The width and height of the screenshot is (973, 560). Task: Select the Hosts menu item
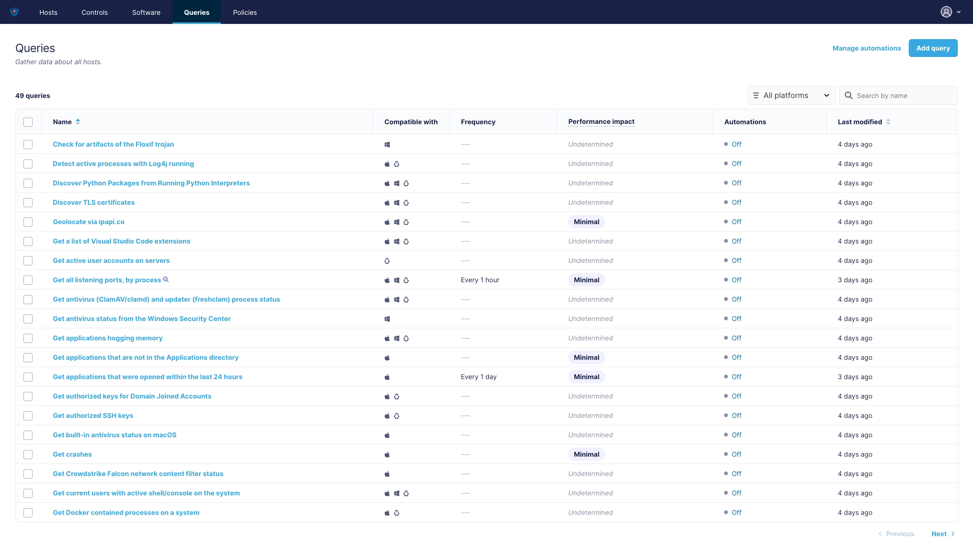[48, 12]
